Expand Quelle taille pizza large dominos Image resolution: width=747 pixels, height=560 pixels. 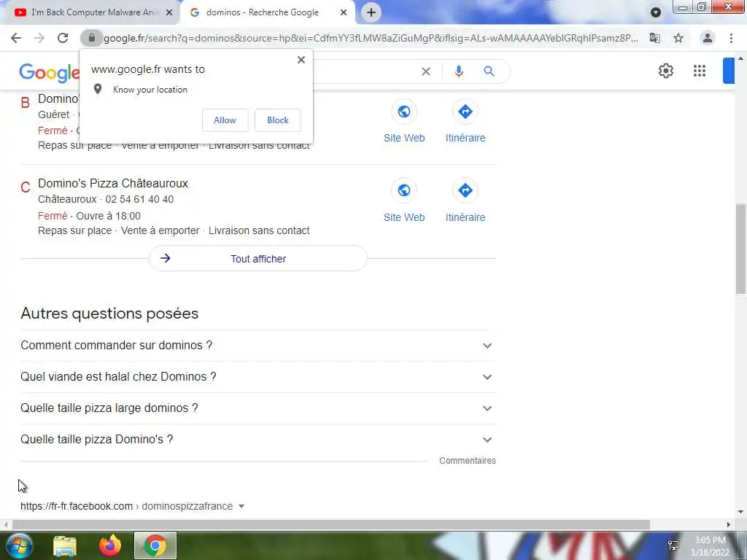coord(258,408)
